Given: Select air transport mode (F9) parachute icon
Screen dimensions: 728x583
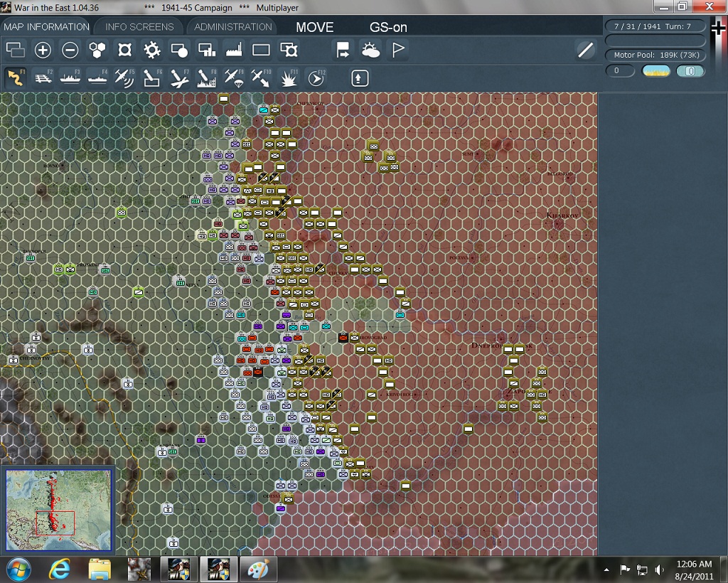Looking at the screenshot, I should pos(233,78).
